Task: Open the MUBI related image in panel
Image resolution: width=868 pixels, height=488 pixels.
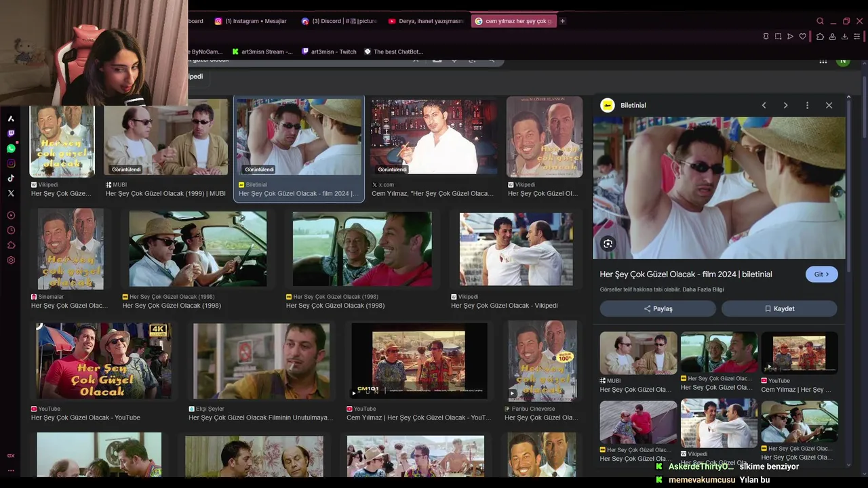Action: point(638,352)
